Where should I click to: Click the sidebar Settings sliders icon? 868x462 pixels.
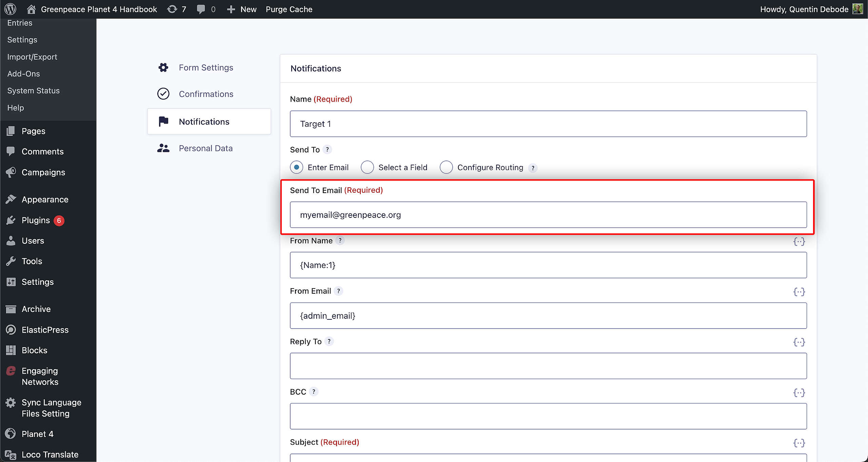tap(11, 282)
